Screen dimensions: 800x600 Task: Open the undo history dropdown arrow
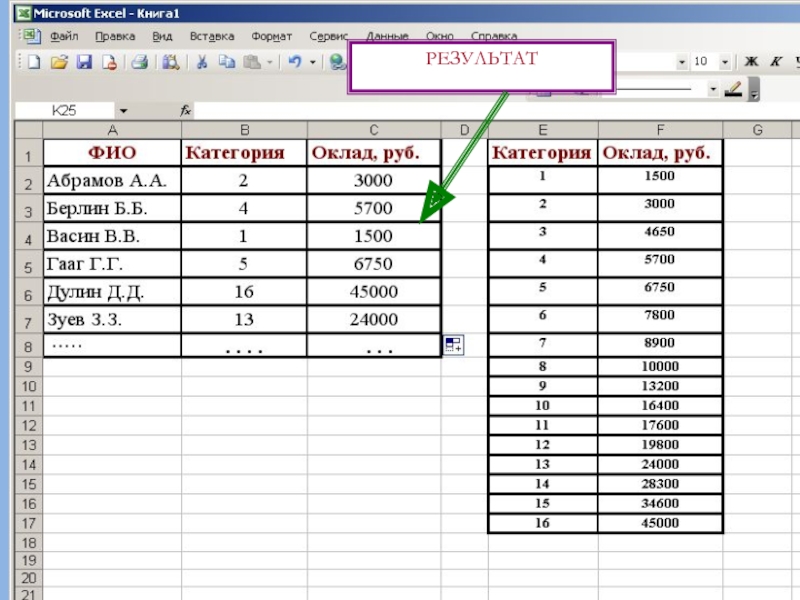click(312, 62)
